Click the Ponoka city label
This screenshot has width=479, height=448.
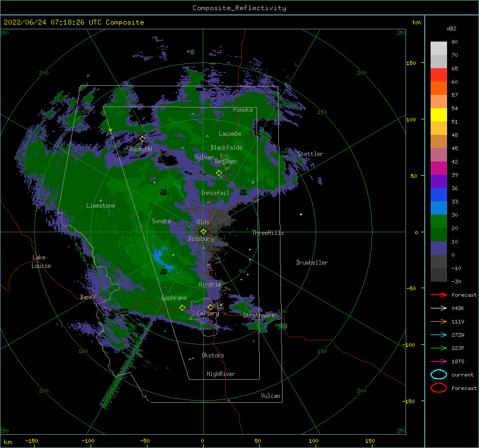point(243,110)
